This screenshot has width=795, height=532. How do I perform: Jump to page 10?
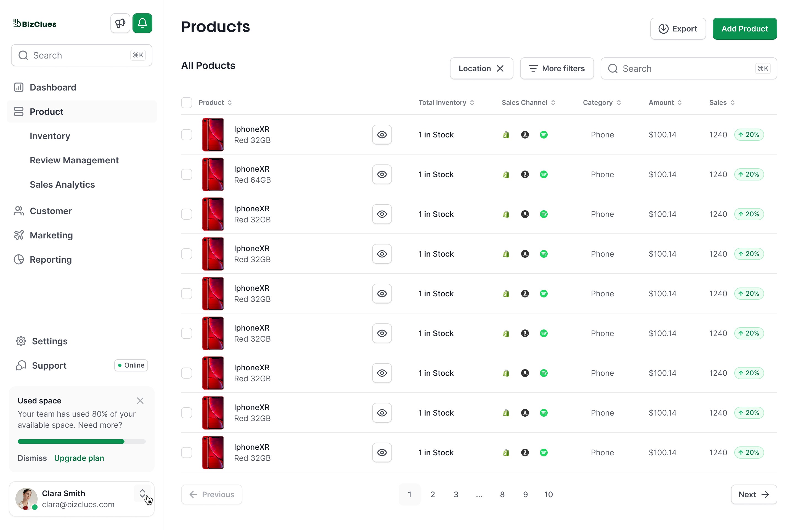(x=549, y=495)
